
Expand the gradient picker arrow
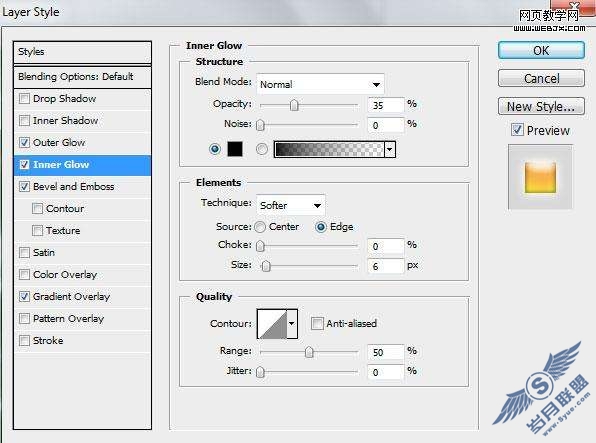[390, 149]
